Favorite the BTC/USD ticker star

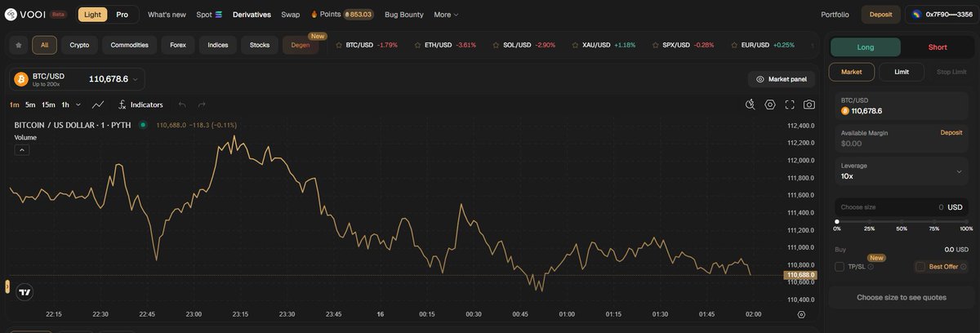339,45
